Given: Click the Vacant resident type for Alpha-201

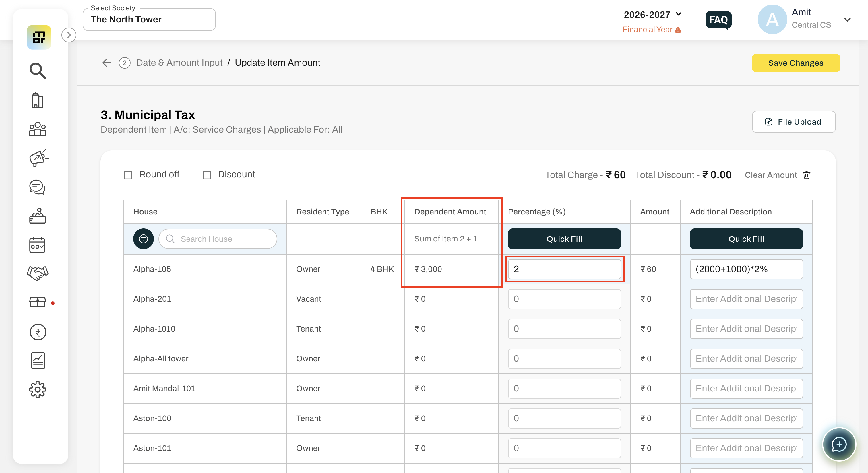Looking at the screenshot, I should pyautogui.click(x=308, y=299).
